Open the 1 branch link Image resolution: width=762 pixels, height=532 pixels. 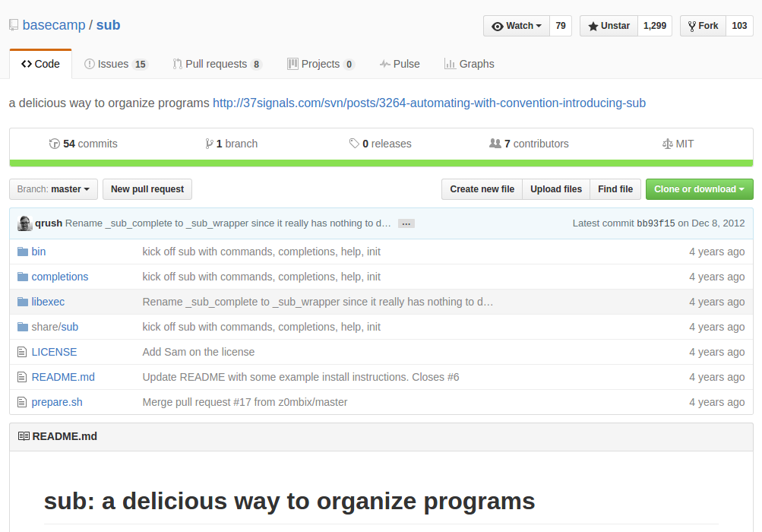[231, 144]
